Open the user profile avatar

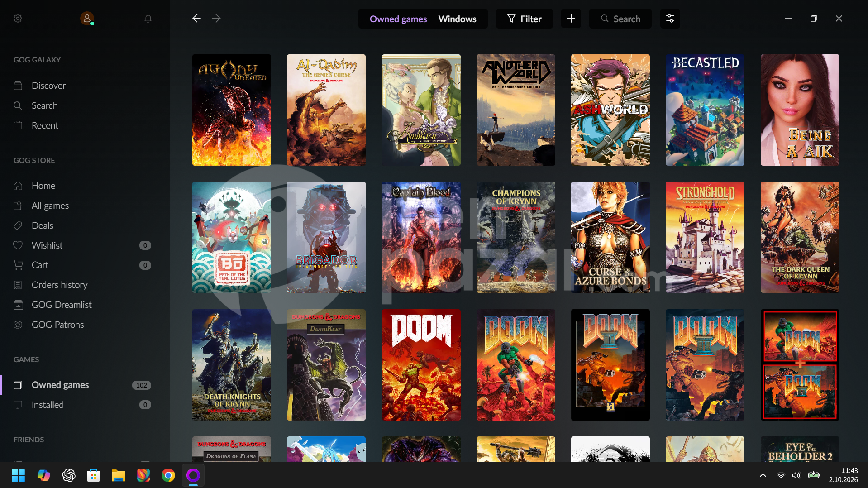pos(87,19)
